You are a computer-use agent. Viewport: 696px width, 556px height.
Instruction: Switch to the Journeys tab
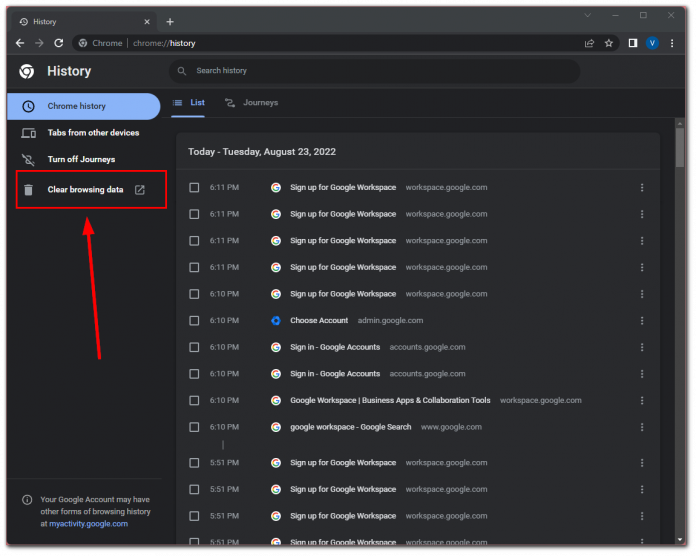coord(252,103)
